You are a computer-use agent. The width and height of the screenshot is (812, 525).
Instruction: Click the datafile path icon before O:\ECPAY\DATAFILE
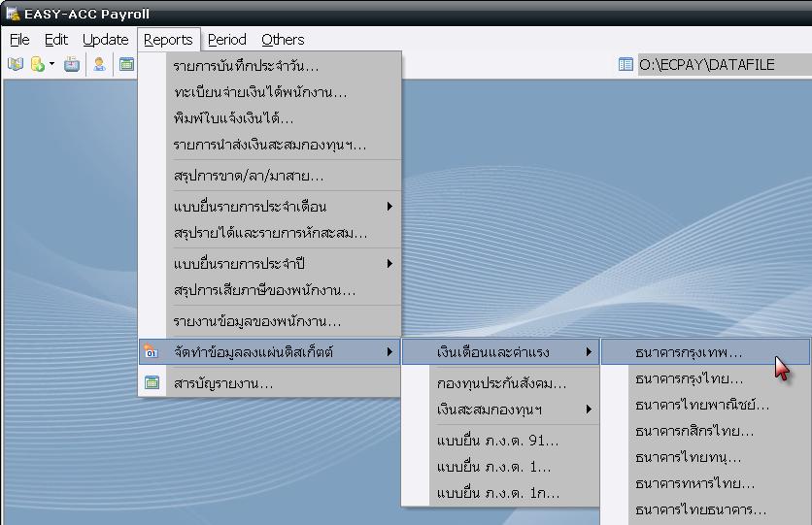(626, 65)
